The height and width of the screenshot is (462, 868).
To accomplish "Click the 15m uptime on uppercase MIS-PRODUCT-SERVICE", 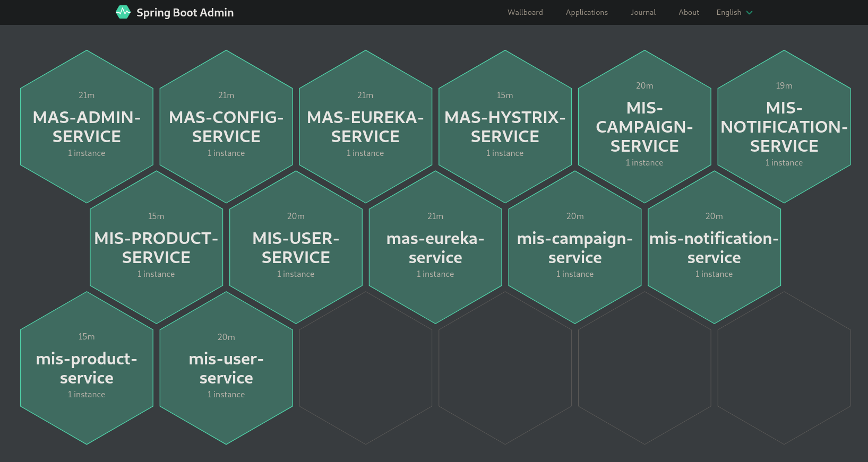I will tap(156, 216).
